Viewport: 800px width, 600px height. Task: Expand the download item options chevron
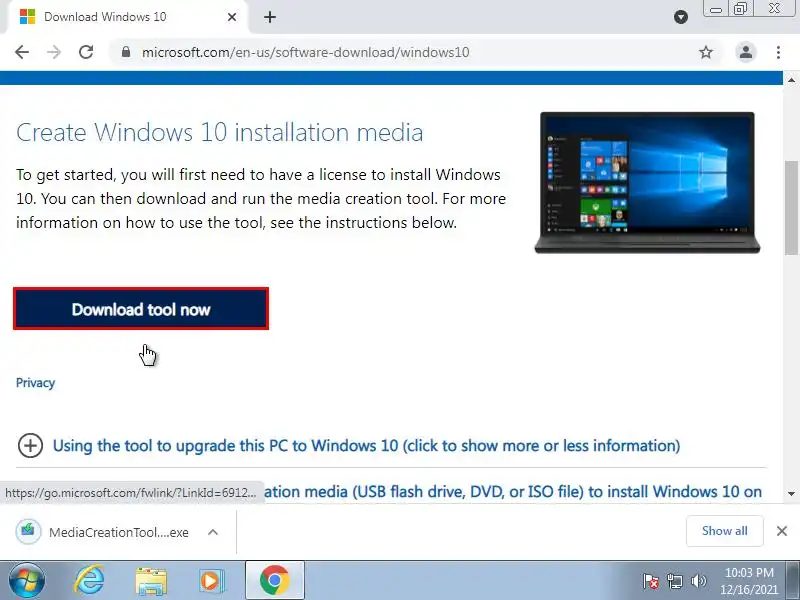click(213, 532)
